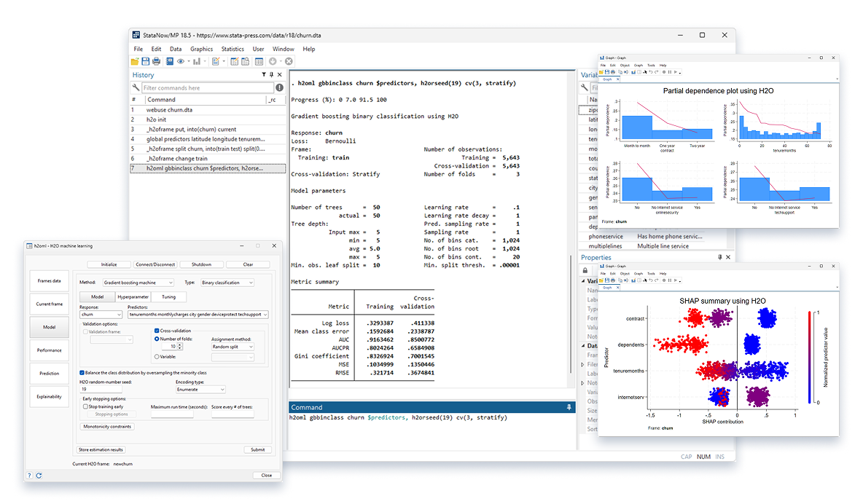Switch to the Hyperparameter tab

tap(133, 297)
